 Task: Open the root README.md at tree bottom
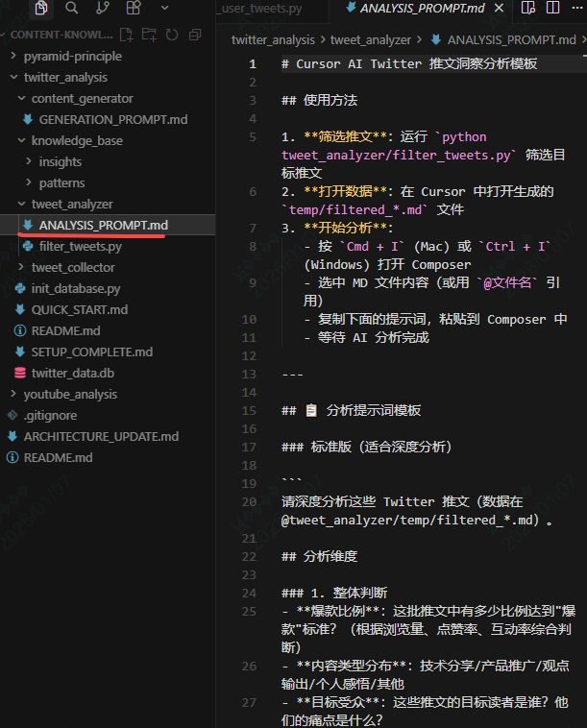tap(58, 458)
